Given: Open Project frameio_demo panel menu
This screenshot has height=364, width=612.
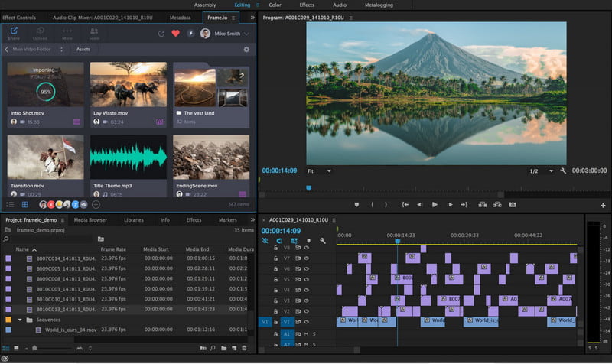Looking at the screenshot, I should [x=63, y=220].
